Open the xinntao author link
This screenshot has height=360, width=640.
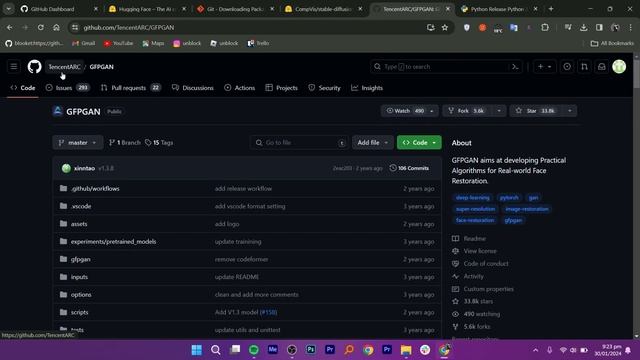coord(84,168)
